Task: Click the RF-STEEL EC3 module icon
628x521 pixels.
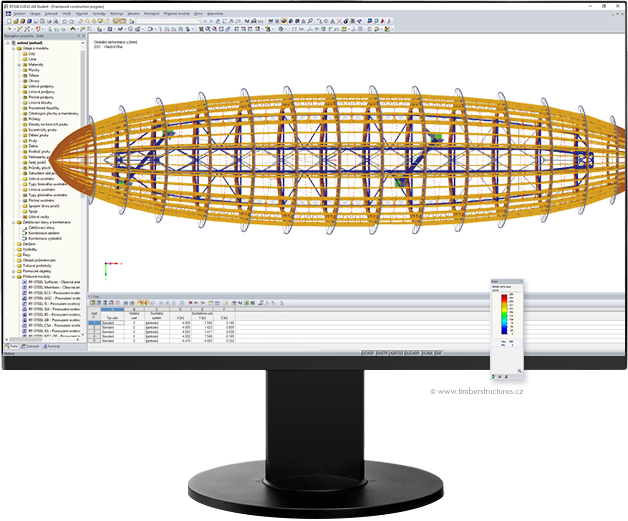Action: click(x=25, y=293)
